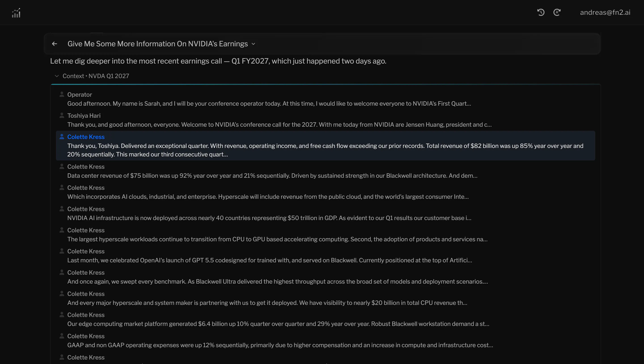Open the line about transition from CPU to GPU

click(277, 239)
